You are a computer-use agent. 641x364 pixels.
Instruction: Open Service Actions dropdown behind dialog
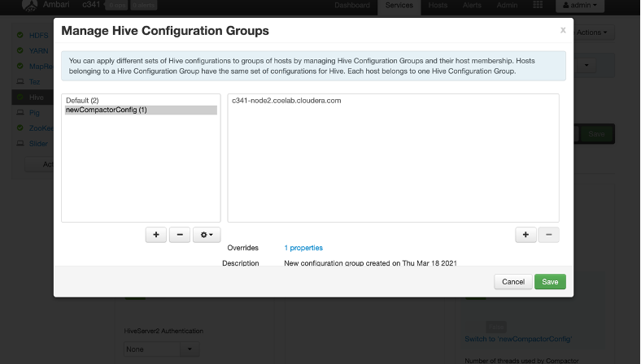coord(593,32)
